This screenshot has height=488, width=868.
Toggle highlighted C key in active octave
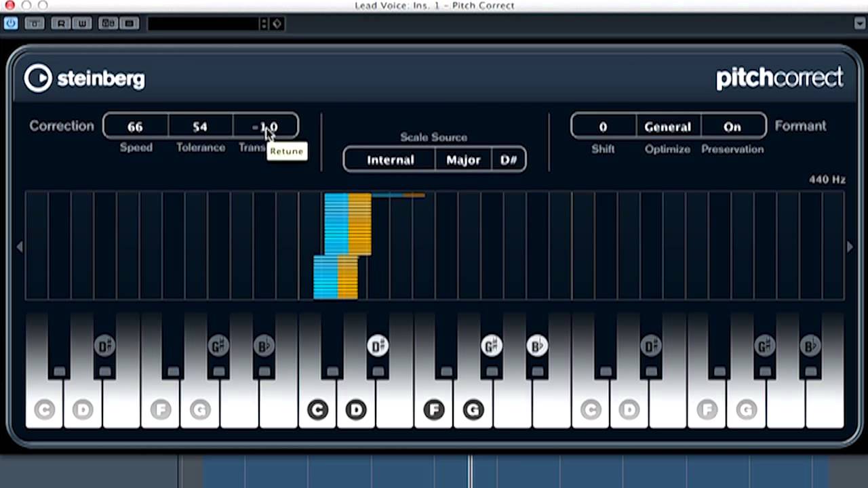pyautogui.click(x=317, y=409)
